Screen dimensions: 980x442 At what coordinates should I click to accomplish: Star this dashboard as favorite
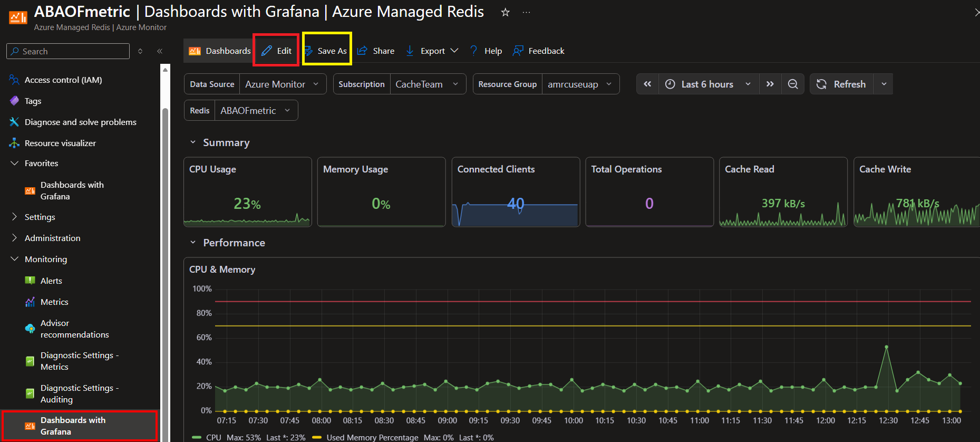click(505, 12)
